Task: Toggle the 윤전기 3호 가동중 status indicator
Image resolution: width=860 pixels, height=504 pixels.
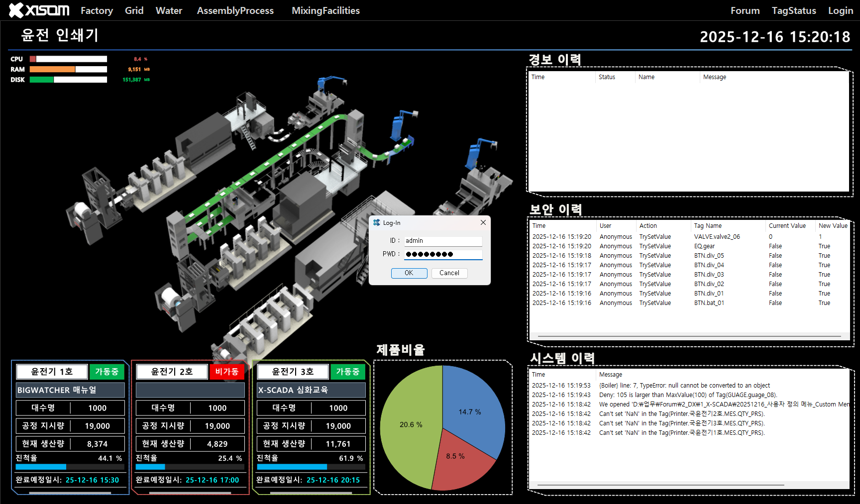Action: [347, 372]
